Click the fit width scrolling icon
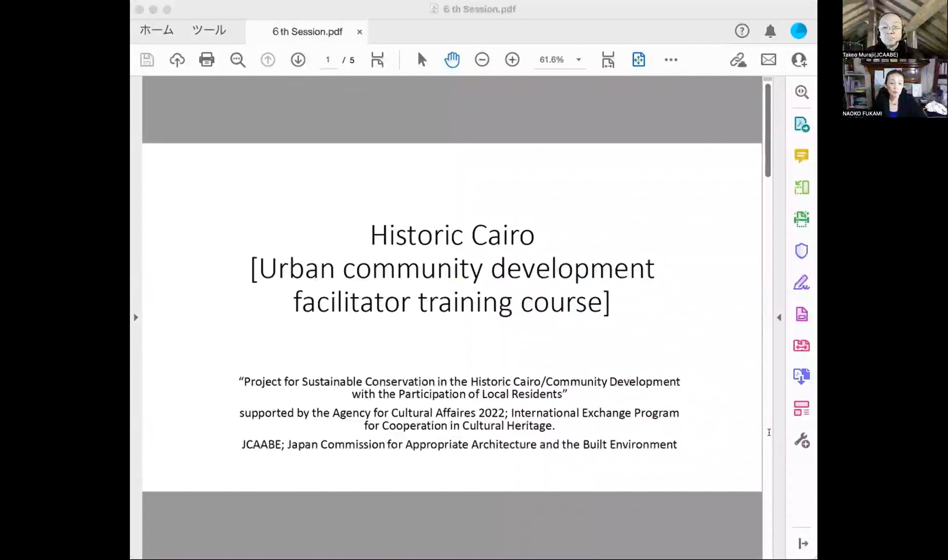Viewport: 948px width, 560px height. pyautogui.click(x=608, y=60)
